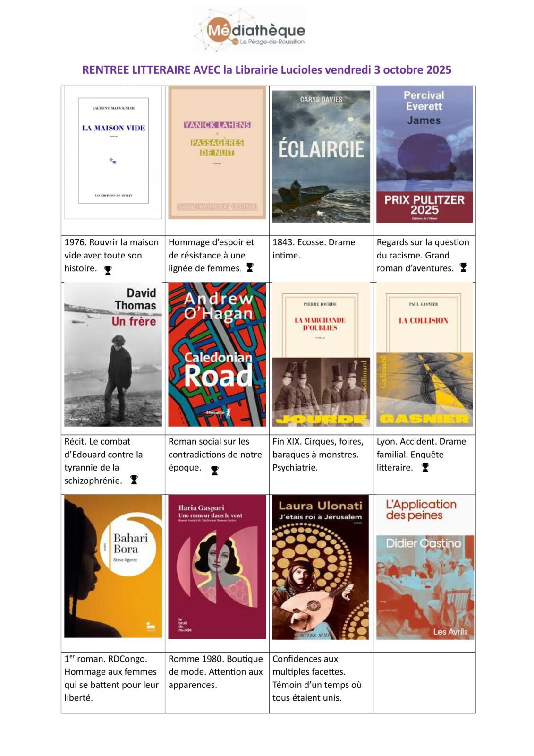The image size is (534, 756).
Task: Open the Caledonian Road book cover
Action: coord(217,354)
